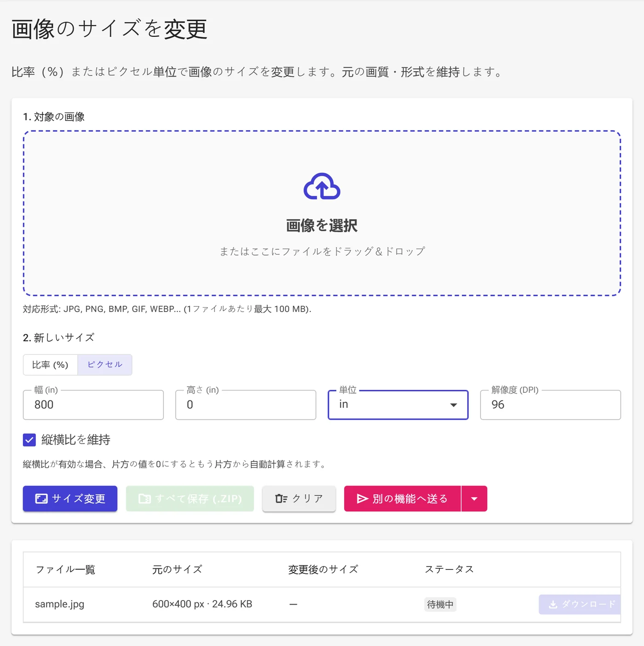Click the drag-and-drop hint text
The height and width of the screenshot is (646, 644).
point(322,251)
